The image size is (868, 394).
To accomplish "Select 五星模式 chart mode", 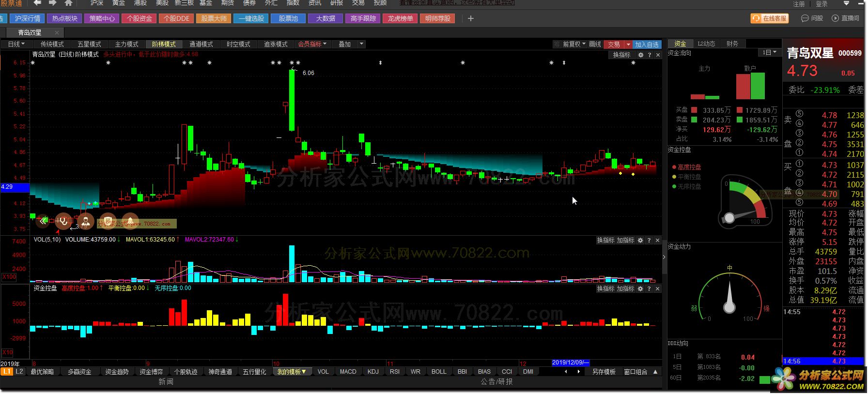I will [x=89, y=44].
